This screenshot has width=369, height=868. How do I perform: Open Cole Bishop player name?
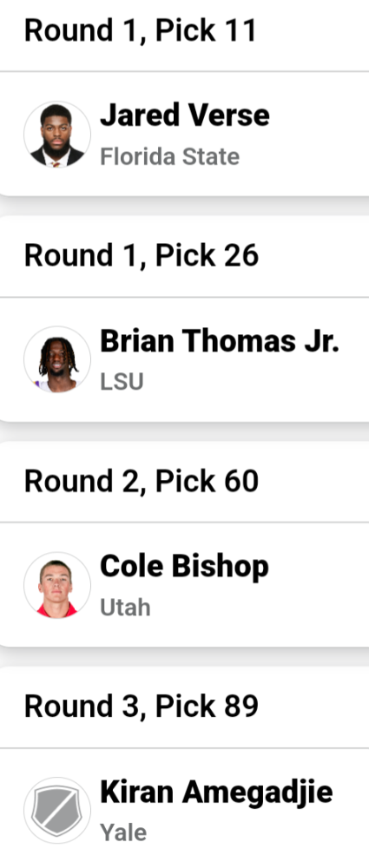point(184,567)
